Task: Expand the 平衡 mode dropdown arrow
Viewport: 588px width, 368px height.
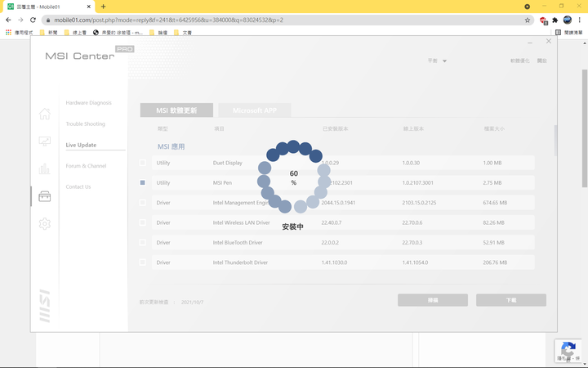Action: pos(444,61)
